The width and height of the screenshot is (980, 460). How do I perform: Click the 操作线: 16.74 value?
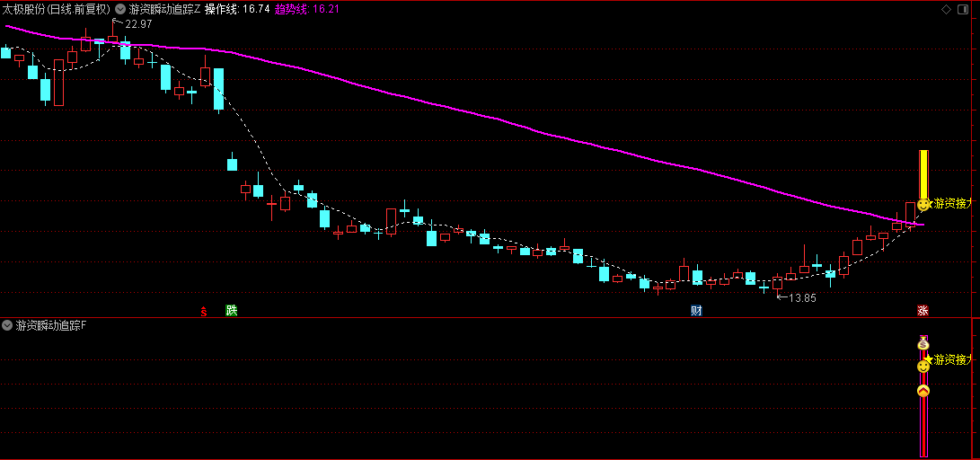tap(237, 9)
